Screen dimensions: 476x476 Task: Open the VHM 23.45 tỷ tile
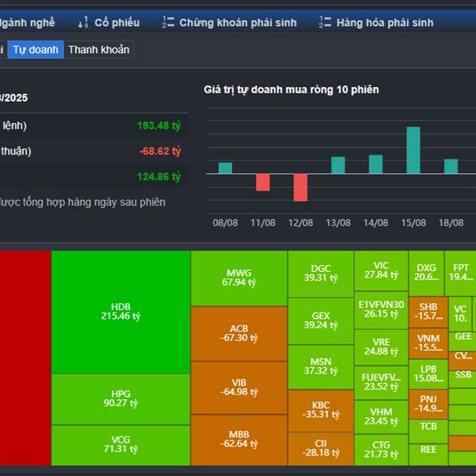382,417
